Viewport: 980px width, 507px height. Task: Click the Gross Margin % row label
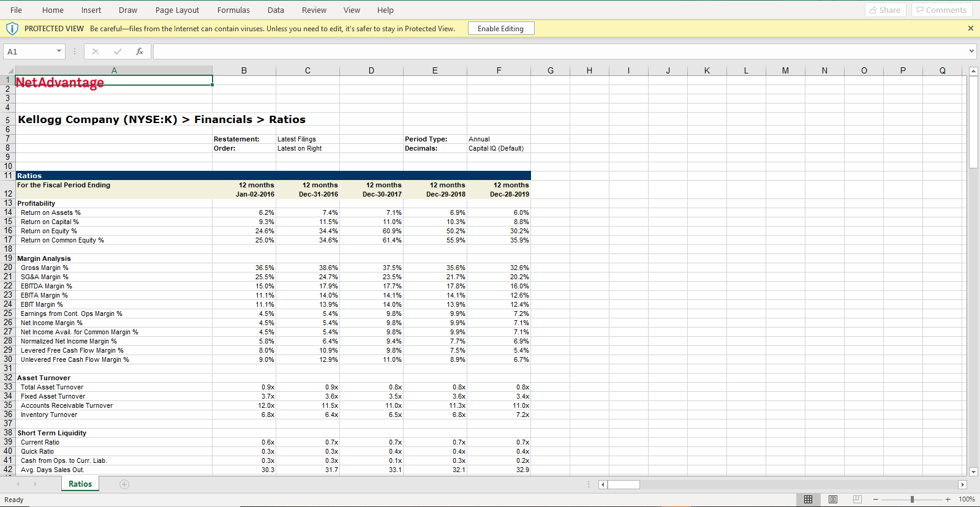pos(45,268)
